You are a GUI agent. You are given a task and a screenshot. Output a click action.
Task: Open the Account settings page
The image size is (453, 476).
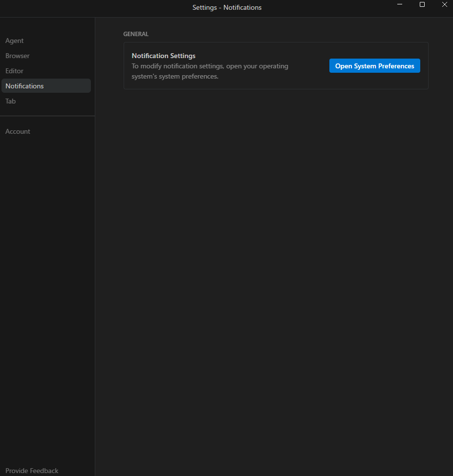[18, 131]
